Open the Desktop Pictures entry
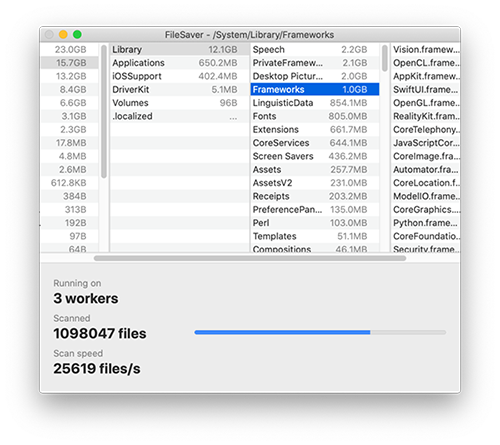The width and height of the screenshot is (500, 445). click(x=315, y=76)
